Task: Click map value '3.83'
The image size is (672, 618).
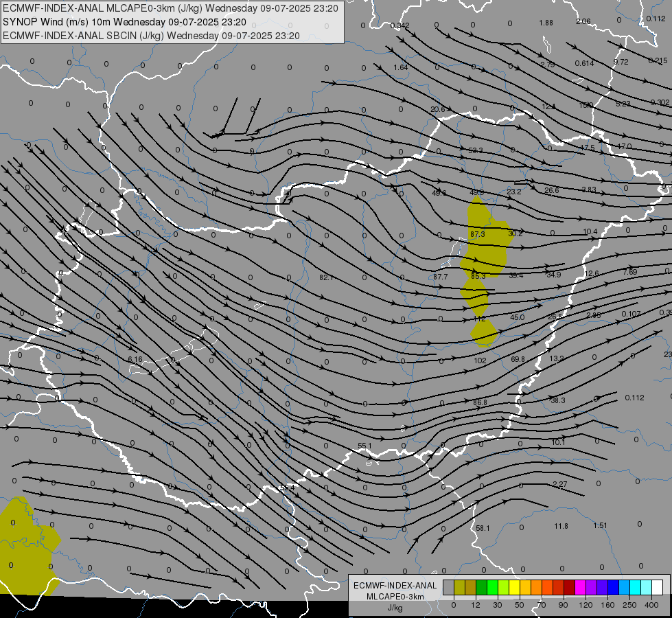Action: click(589, 190)
